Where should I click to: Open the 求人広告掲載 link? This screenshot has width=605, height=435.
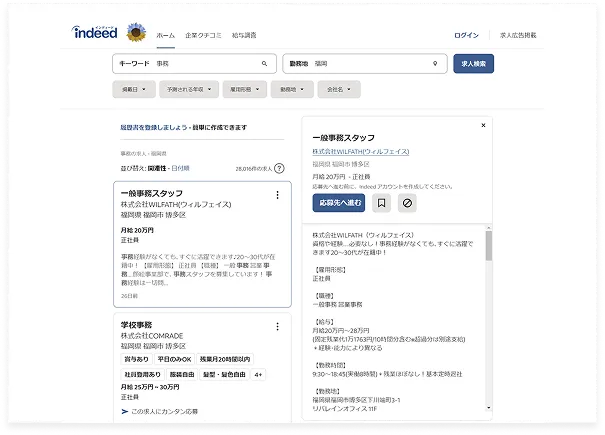pos(518,36)
